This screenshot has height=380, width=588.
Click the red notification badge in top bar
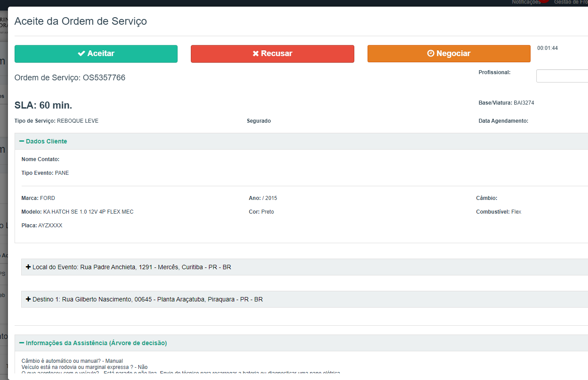544,2
